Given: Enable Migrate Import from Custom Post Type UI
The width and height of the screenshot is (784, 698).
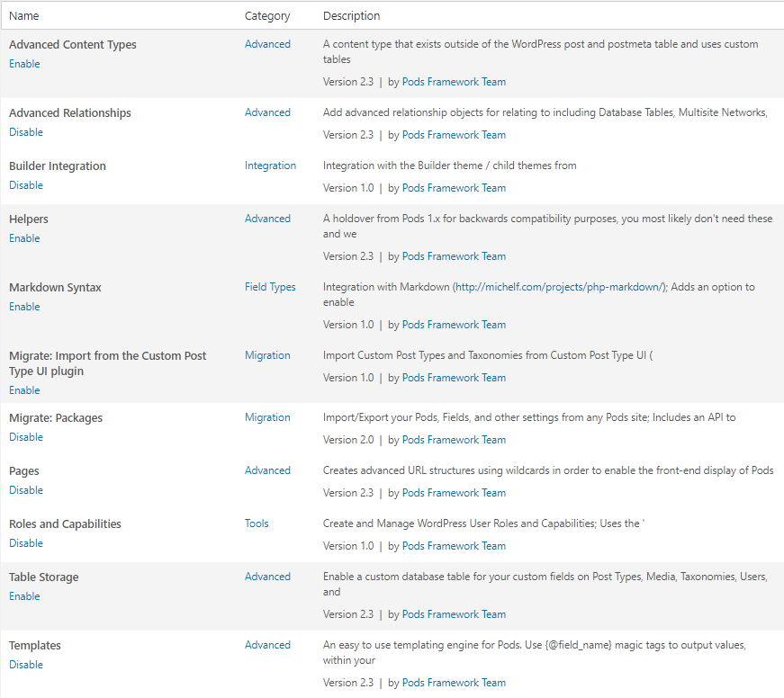Looking at the screenshot, I should (x=24, y=390).
